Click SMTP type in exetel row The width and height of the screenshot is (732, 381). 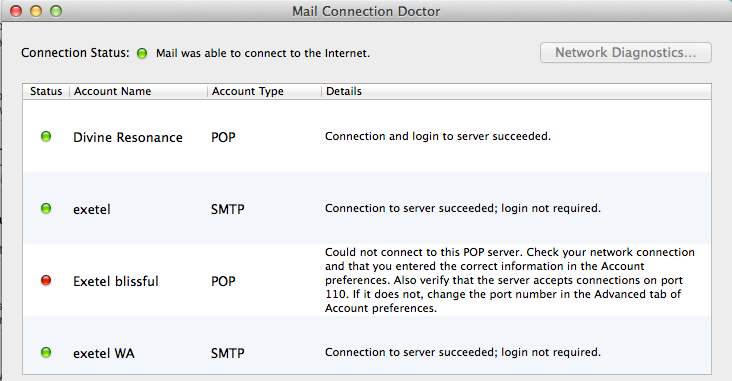227,209
